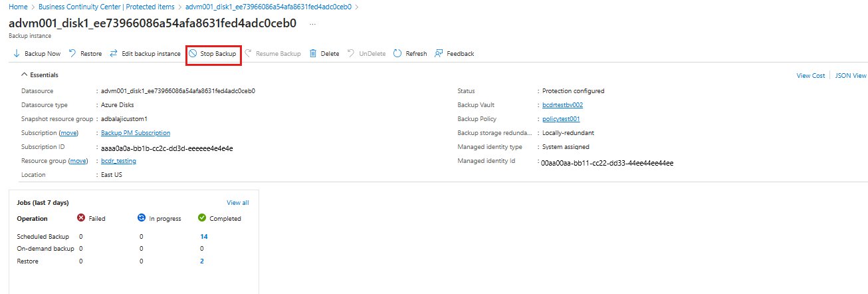868x294 pixels.
Task: Open Backup PM Subscription link
Action: click(x=136, y=133)
